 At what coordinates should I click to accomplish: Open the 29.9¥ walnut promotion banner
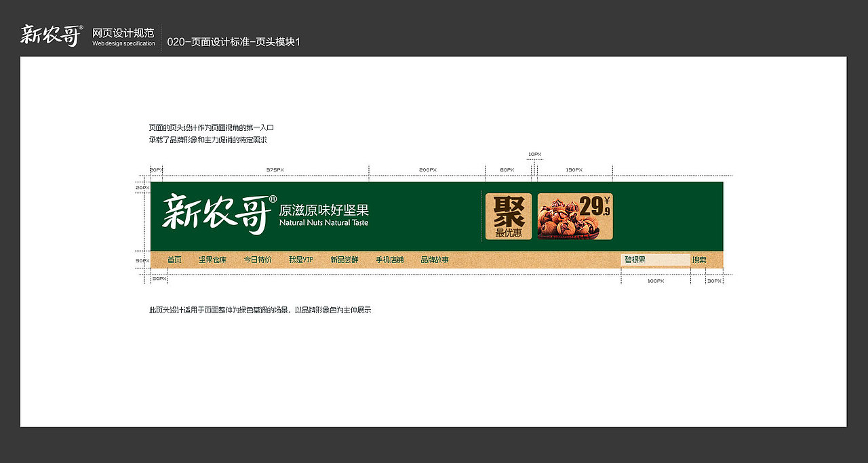click(574, 216)
